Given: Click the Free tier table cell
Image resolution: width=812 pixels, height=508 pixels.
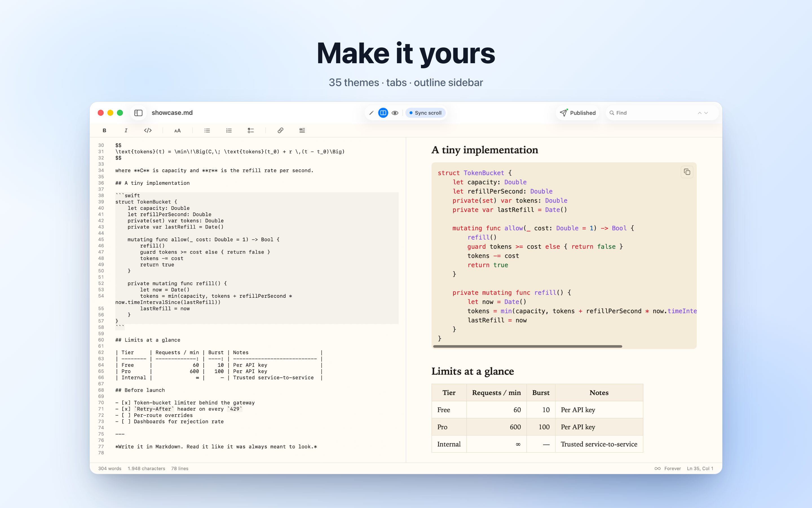Looking at the screenshot, I should pyautogui.click(x=449, y=410).
